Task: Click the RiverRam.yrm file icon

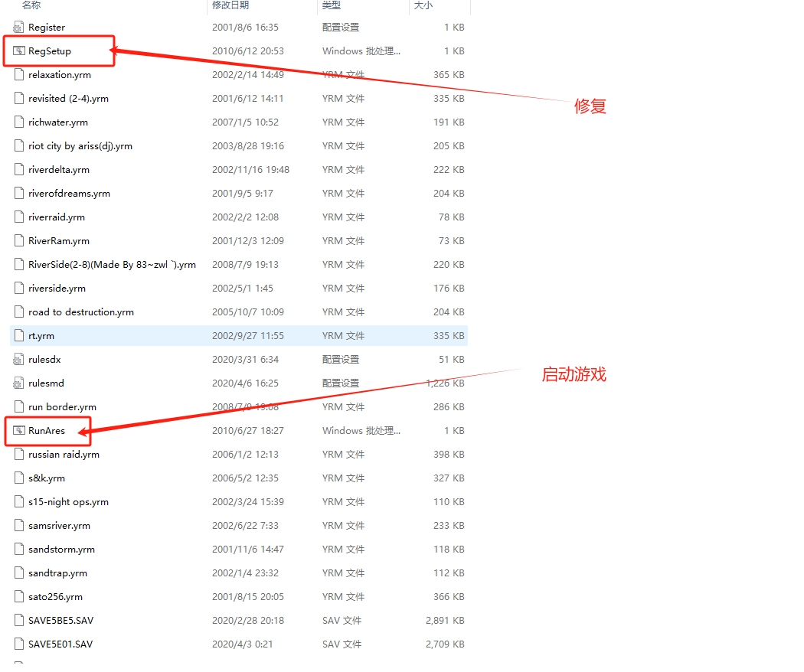Action: pyautogui.click(x=19, y=241)
